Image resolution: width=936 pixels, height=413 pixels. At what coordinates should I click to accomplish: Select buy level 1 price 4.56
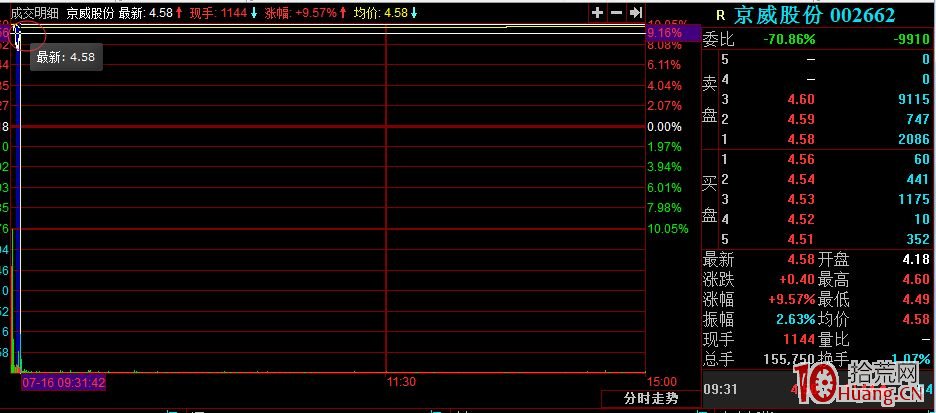pyautogui.click(x=801, y=159)
